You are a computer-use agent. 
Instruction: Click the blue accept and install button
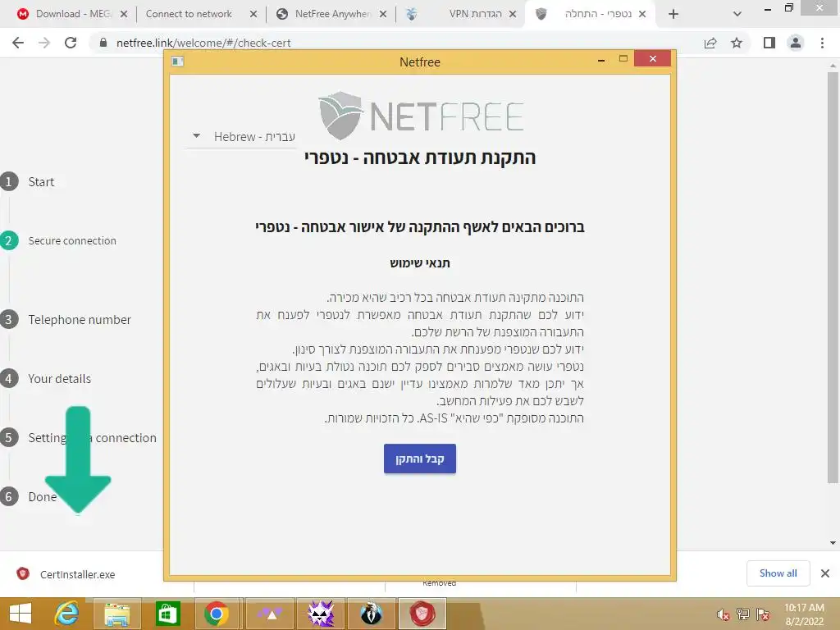coord(419,459)
